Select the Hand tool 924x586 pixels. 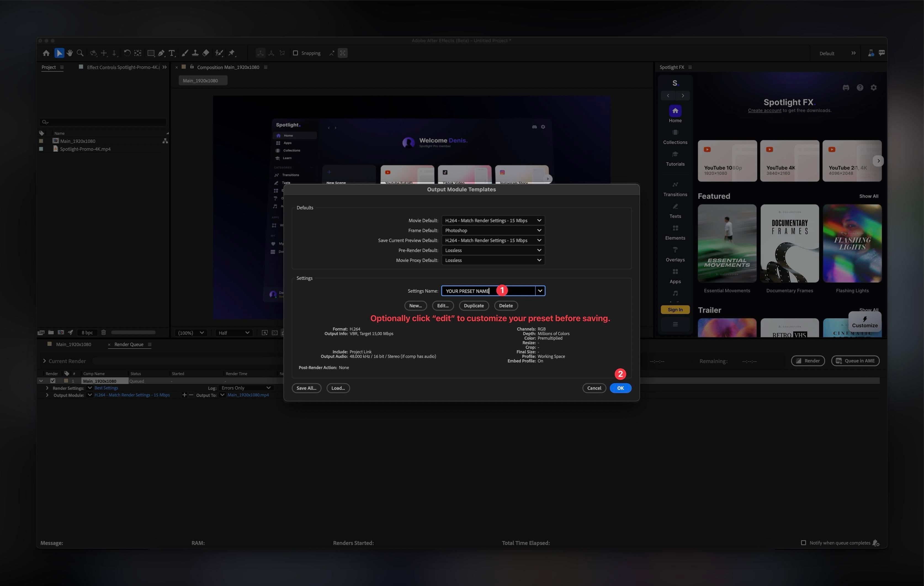pos(70,53)
